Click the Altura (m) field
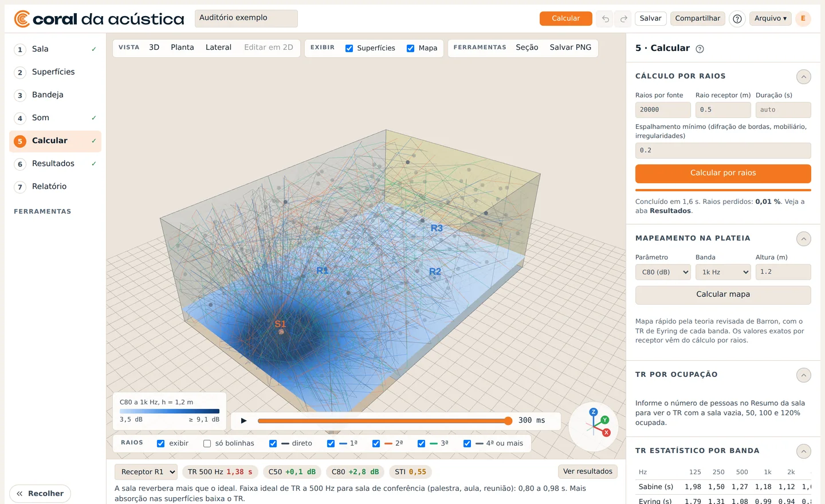This screenshot has height=504, width=825. pos(783,272)
